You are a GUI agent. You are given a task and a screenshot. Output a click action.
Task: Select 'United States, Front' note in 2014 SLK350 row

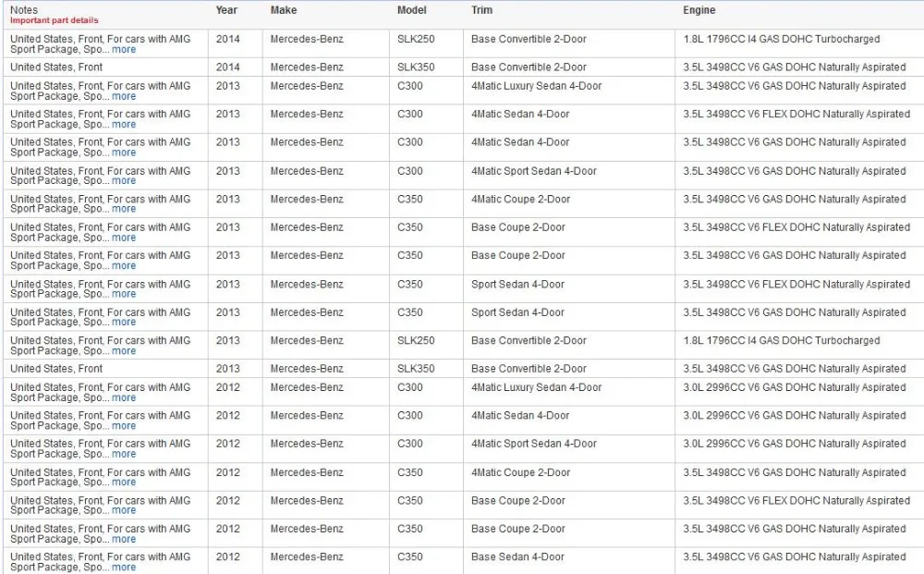56,67
